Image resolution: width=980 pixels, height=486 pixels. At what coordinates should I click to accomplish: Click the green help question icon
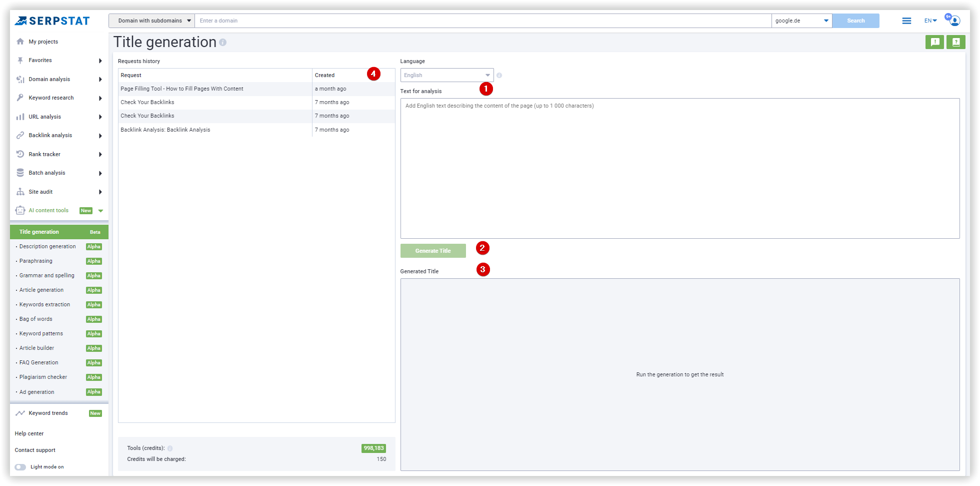click(x=955, y=42)
